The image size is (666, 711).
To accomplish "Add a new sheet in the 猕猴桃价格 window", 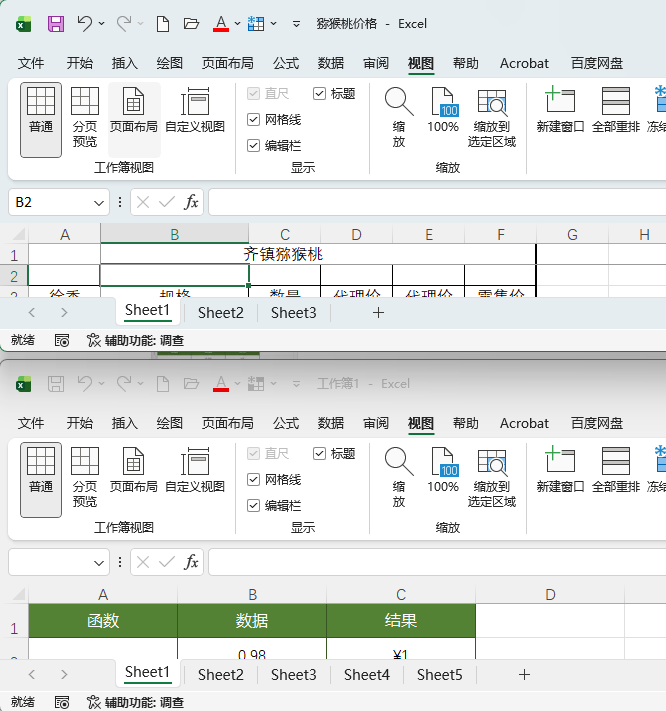I will [378, 312].
